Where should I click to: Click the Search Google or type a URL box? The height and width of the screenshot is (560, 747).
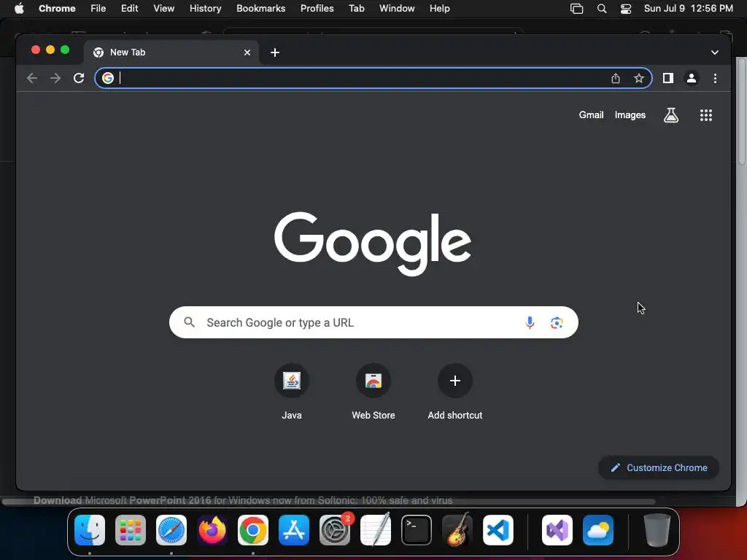[373, 322]
